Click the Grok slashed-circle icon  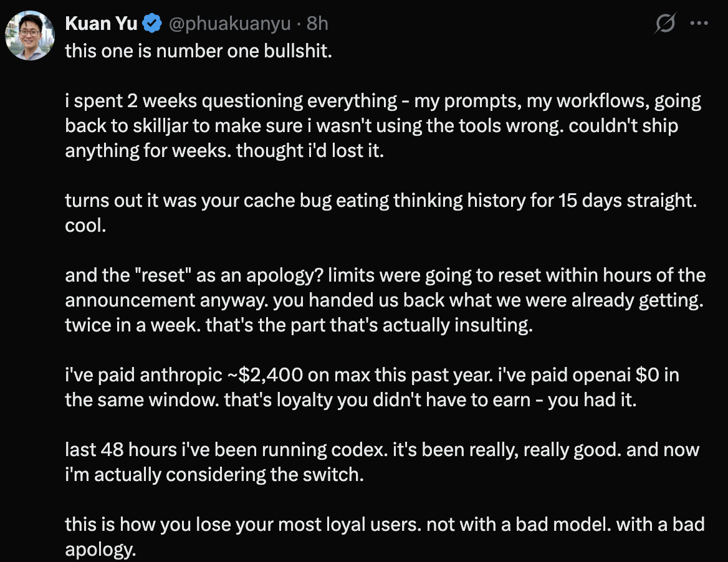click(665, 24)
